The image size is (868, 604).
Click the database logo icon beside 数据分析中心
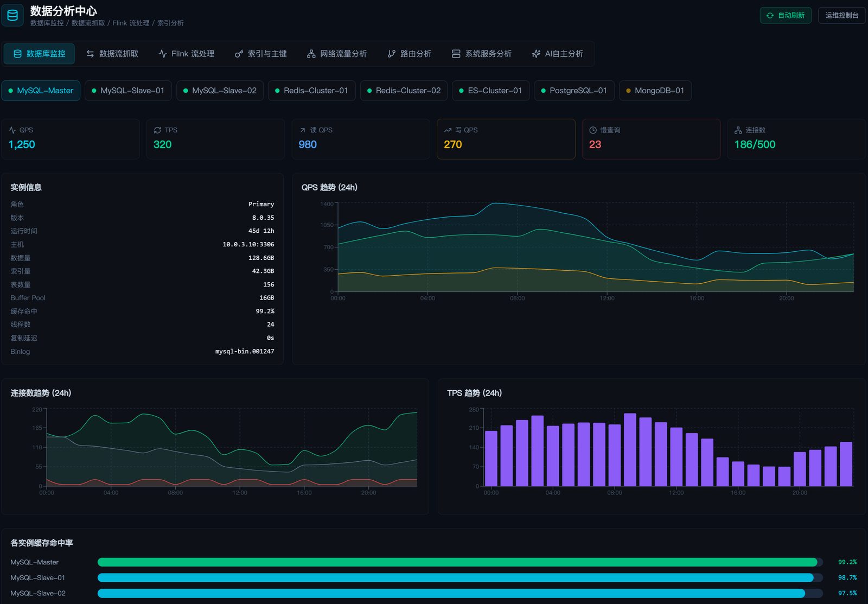coord(12,16)
